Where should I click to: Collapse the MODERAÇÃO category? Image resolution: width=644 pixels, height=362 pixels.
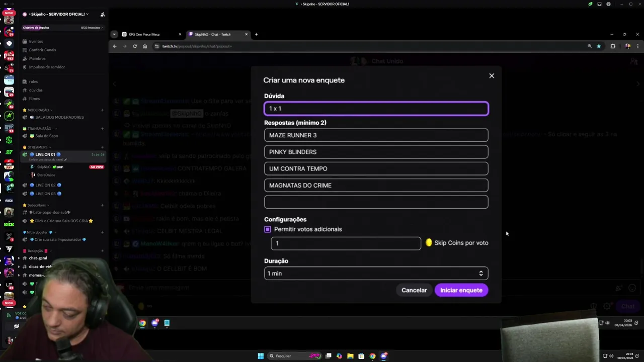38,110
